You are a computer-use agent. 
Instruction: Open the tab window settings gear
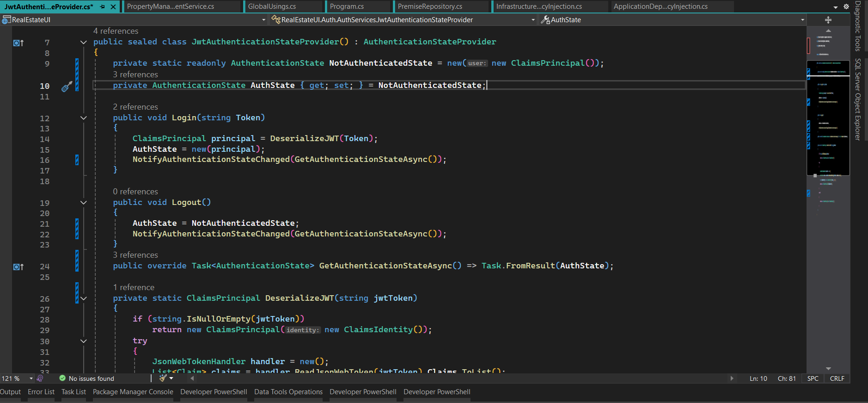pyautogui.click(x=846, y=6)
